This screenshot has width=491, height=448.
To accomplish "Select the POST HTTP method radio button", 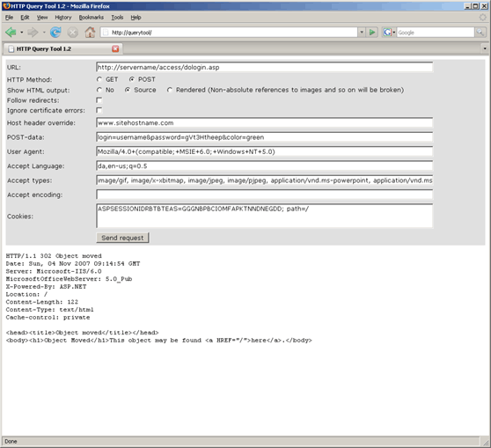I will click(132, 79).
